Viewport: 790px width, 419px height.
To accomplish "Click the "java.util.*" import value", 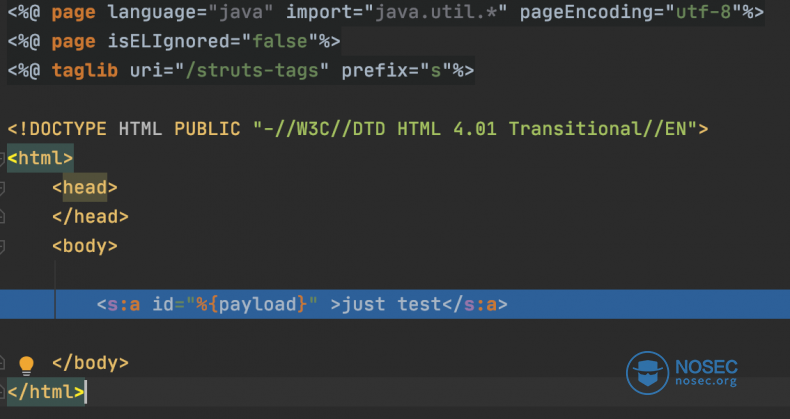I will coord(436,12).
